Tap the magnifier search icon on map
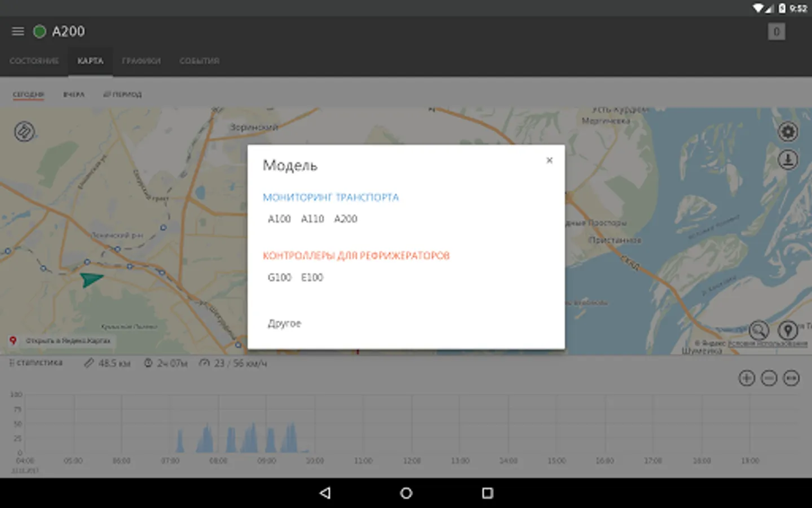 pyautogui.click(x=759, y=330)
